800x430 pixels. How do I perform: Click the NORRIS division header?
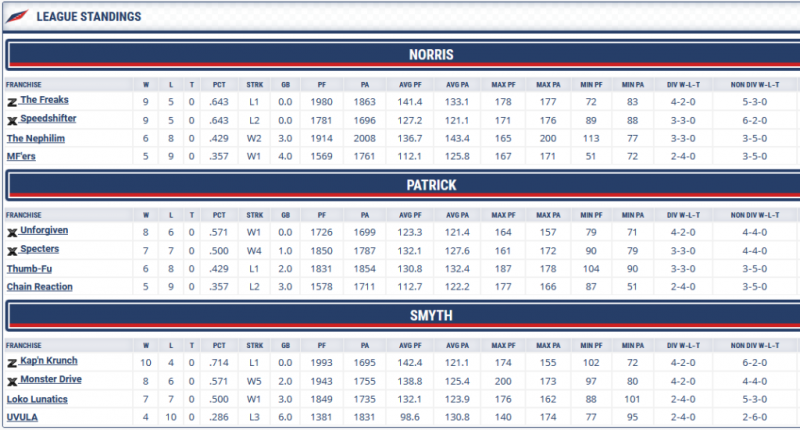point(432,54)
